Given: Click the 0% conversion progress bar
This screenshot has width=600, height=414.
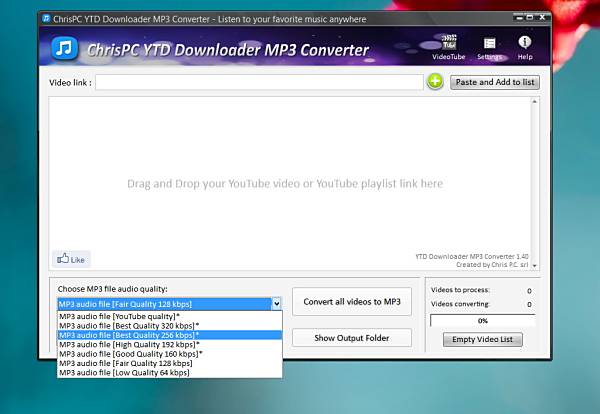Looking at the screenshot, I should click(x=483, y=321).
